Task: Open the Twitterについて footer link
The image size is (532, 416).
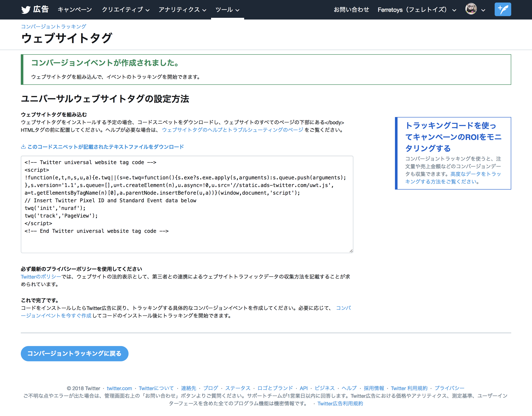Action: 156,388
